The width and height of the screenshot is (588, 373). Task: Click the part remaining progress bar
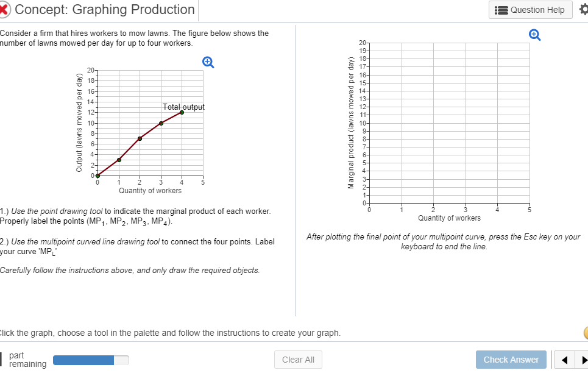pyautogui.click(x=90, y=360)
